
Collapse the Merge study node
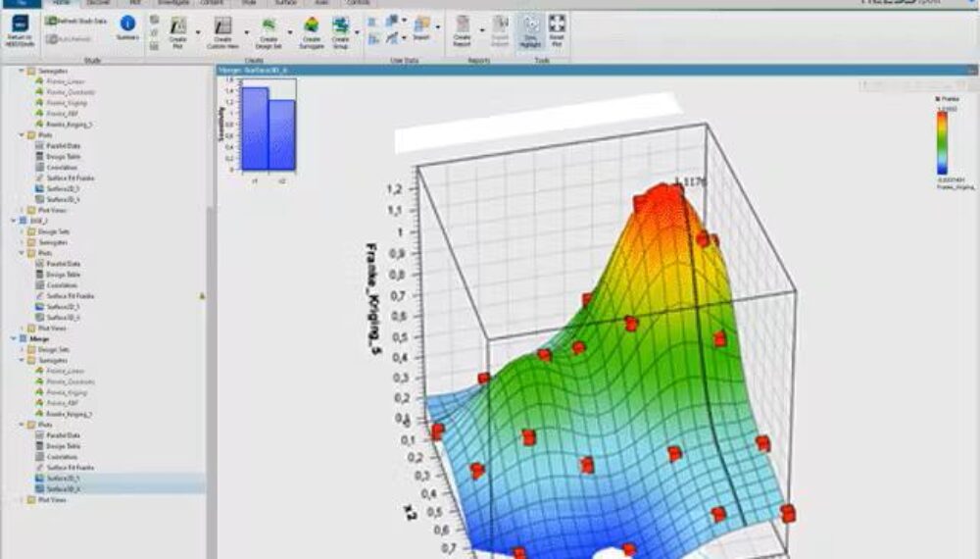pos(13,339)
